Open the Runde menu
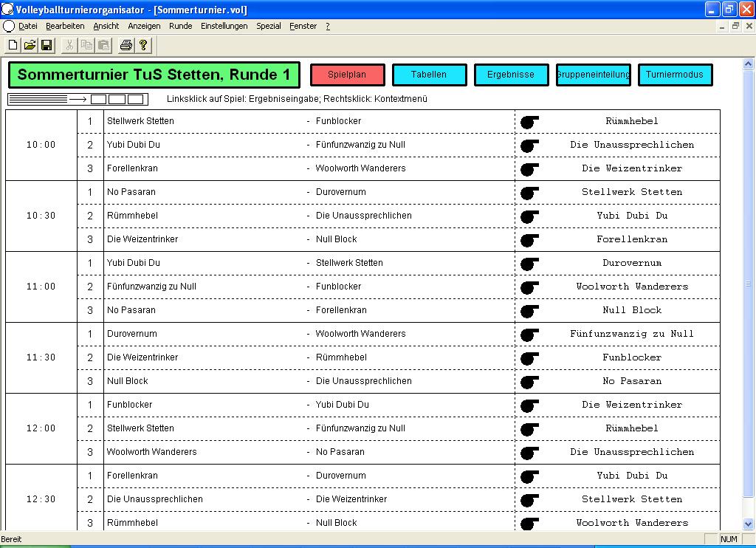This screenshot has width=756, height=548. 181,26
